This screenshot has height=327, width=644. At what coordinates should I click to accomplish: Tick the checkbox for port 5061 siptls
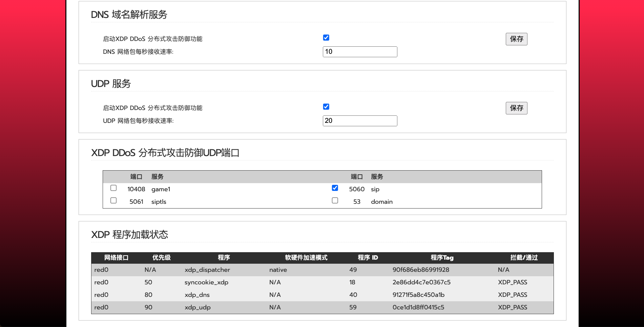point(113,200)
